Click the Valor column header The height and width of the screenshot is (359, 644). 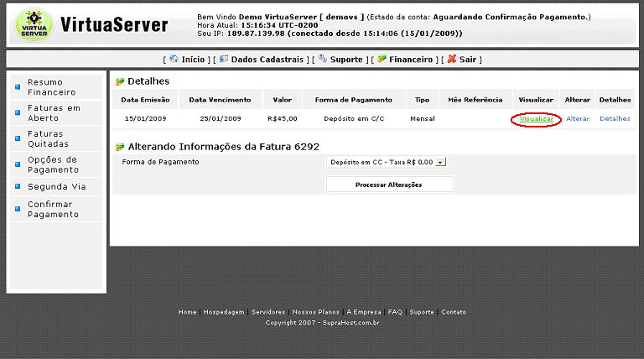pyautogui.click(x=282, y=100)
